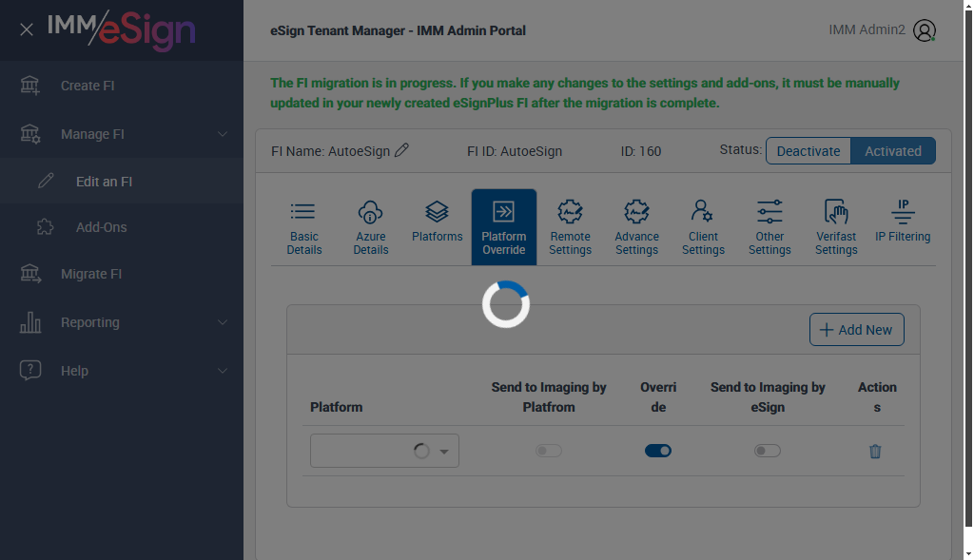Select Add-Ons in sidebar
974x560 pixels.
pos(122,227)
